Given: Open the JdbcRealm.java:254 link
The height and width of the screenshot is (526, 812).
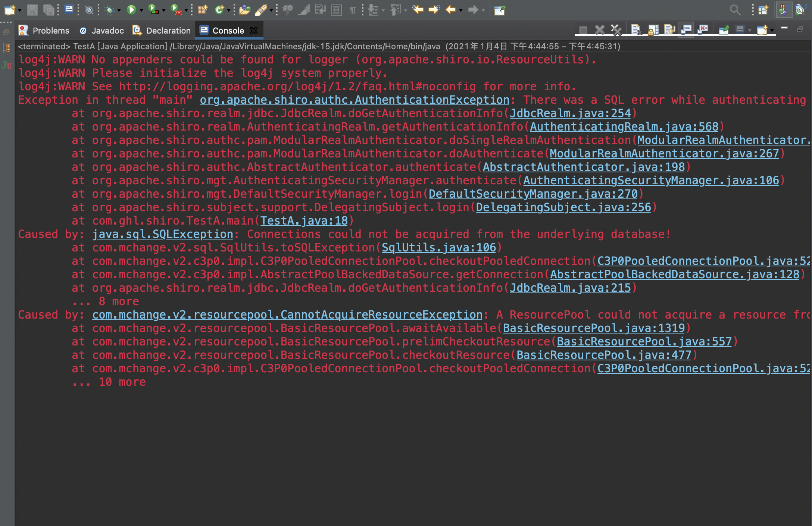Looking at the screenshot, I should point(570,113).
